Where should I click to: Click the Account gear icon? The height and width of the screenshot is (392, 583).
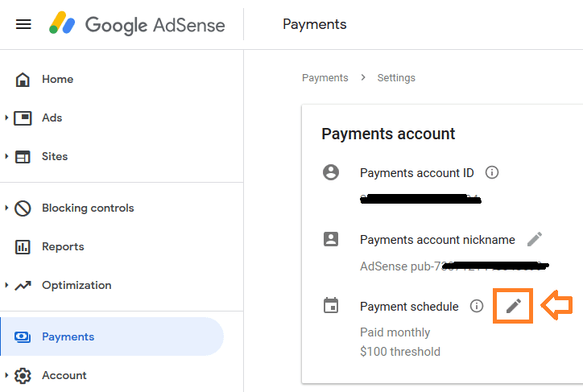pos(23,376)
